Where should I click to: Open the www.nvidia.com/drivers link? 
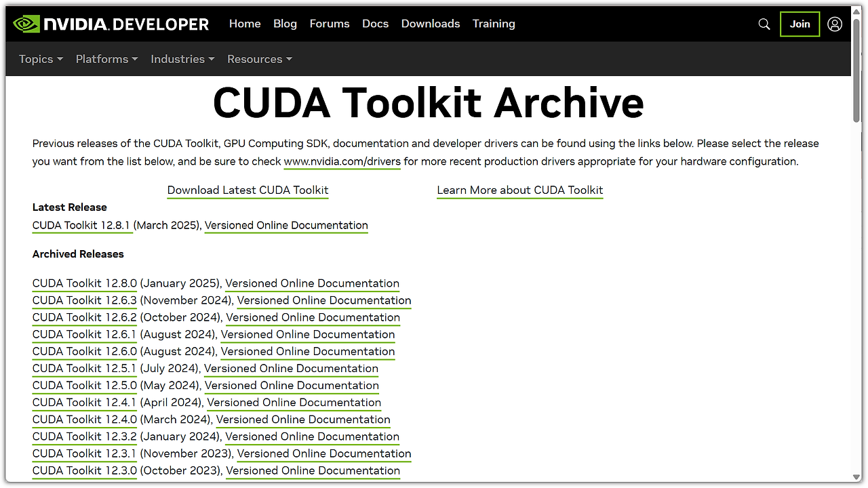point(342,161)
